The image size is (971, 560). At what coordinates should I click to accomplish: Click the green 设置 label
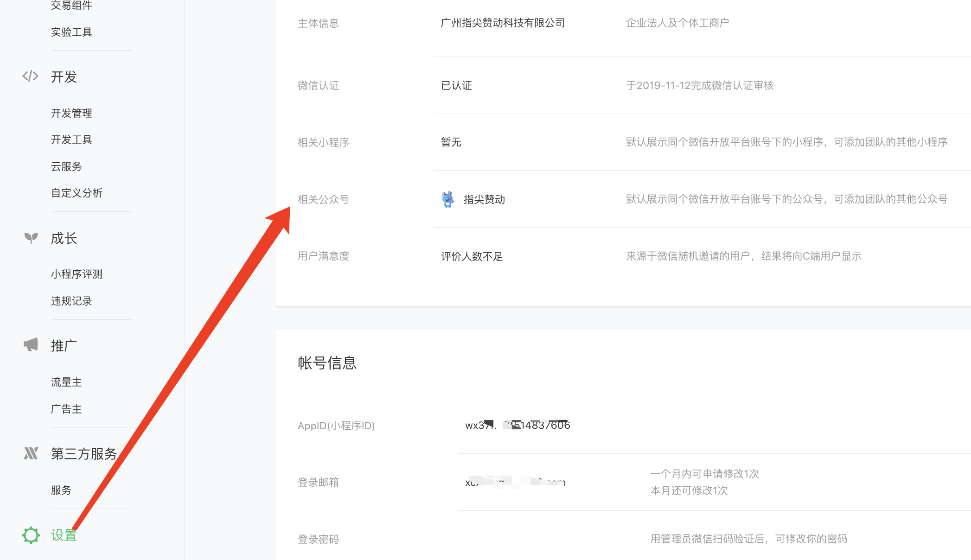[x=64, y=535]
